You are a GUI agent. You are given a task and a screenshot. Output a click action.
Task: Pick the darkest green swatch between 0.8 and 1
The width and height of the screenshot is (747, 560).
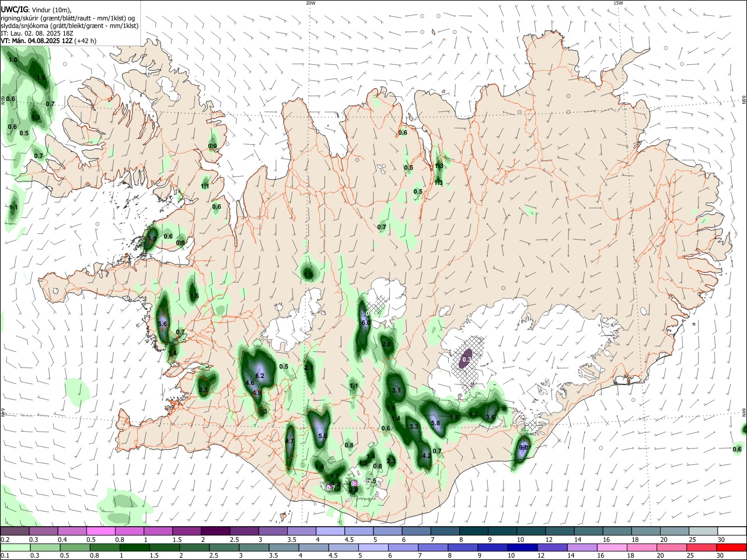pyautogui.click(x=134, y=548)
